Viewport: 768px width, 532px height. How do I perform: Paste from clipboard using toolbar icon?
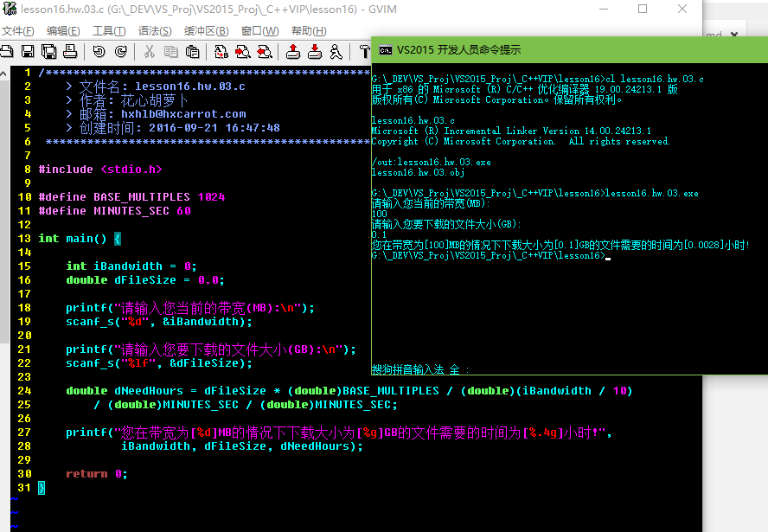click(192, 52)
